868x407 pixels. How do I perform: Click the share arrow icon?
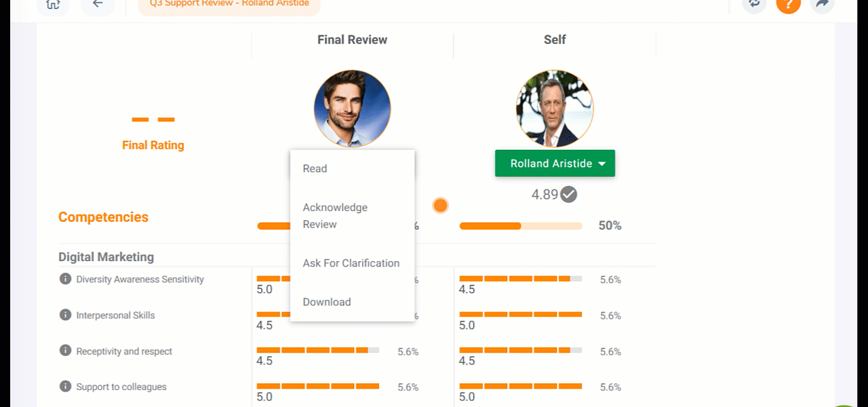(x=822, y=4)
